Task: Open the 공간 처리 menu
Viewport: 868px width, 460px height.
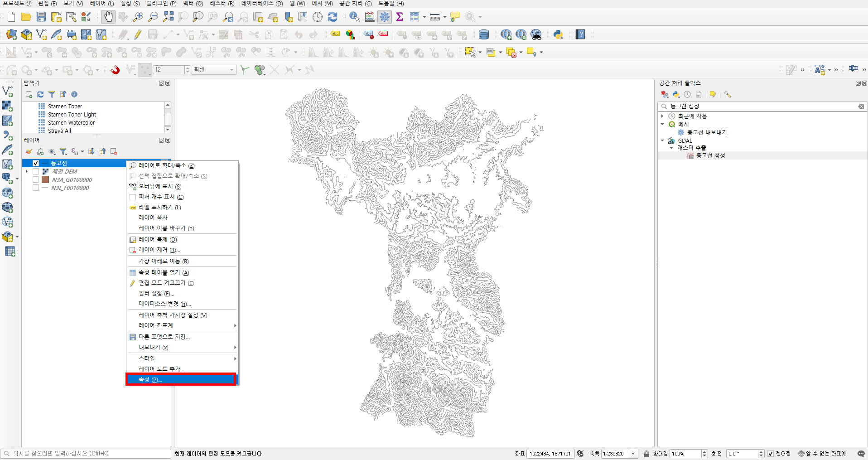Action: (x=356, y=4)
